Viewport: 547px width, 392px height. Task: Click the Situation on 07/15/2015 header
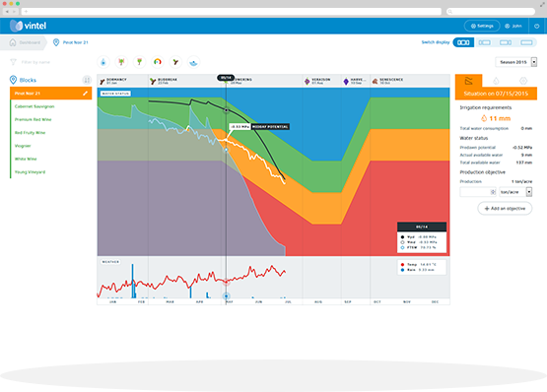[x=496, y=94]
